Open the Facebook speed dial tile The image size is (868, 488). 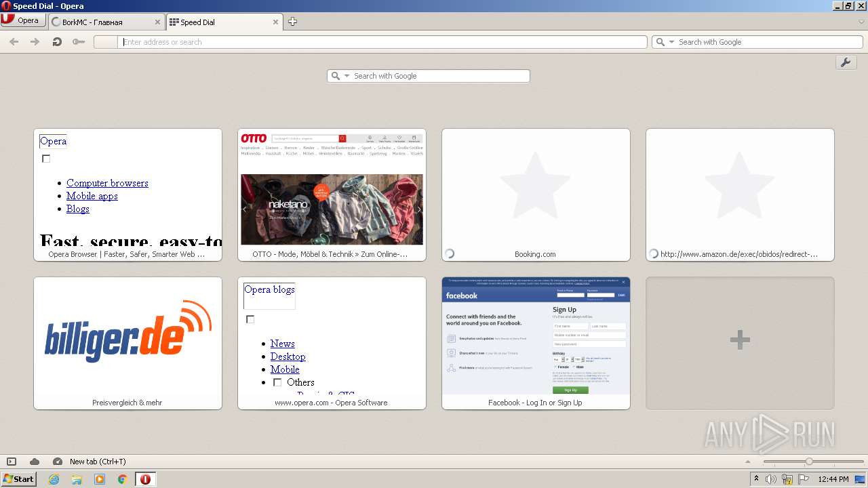[536, 343]
